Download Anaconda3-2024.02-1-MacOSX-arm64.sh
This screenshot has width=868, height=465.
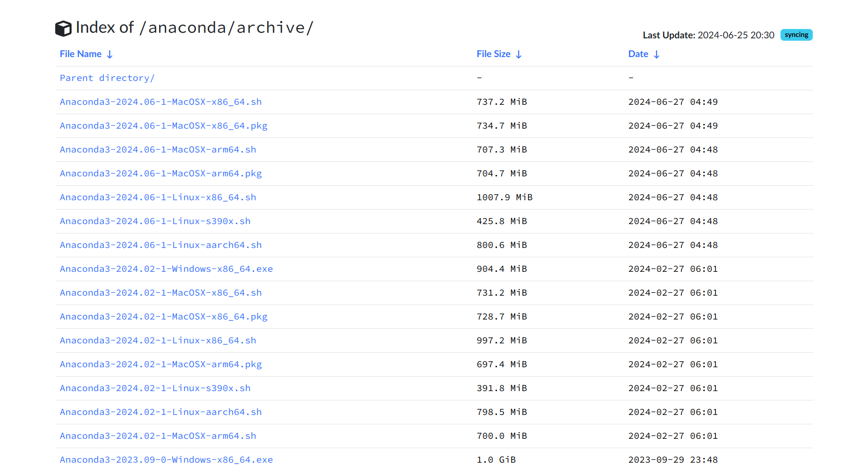click(x=158, y=436)
